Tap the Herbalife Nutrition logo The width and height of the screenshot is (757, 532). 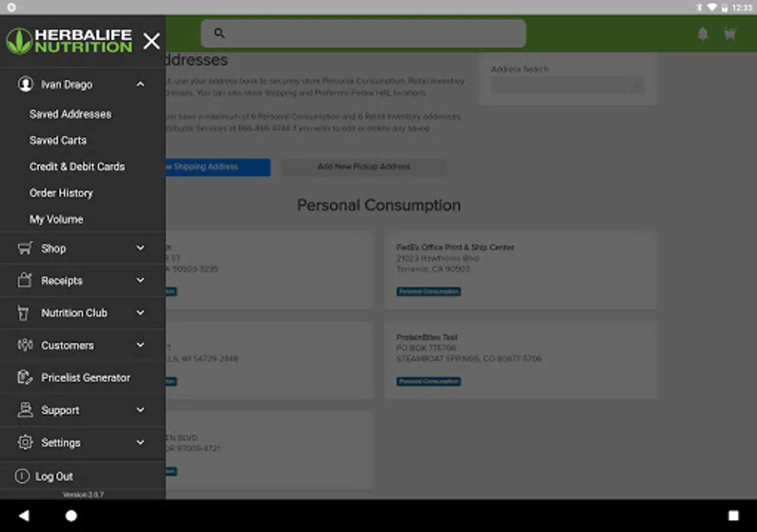(69, 41)
